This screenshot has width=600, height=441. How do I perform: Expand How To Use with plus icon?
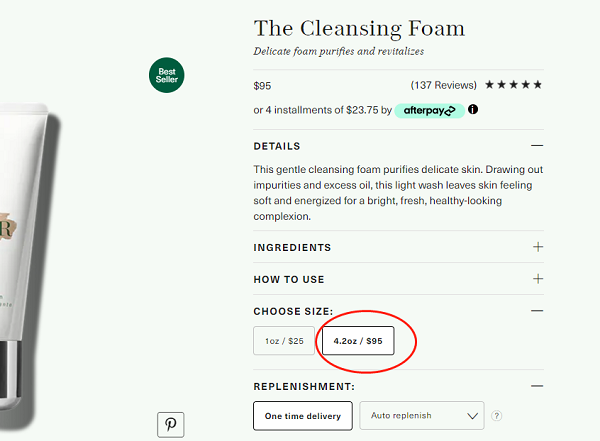538,279
